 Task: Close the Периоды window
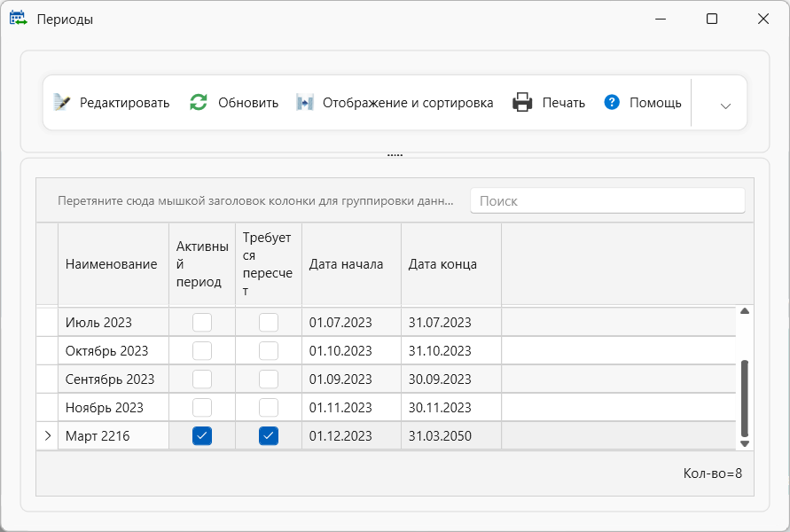coord(763,20)
